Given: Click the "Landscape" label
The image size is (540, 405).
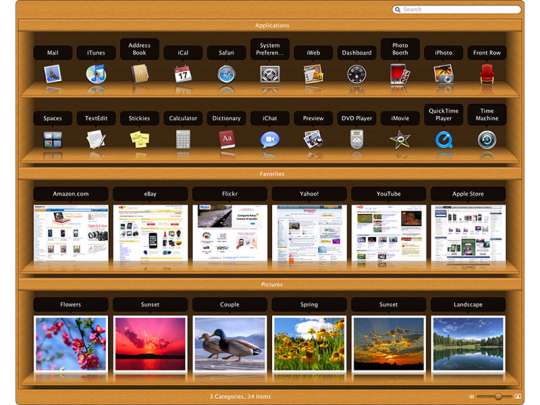Looking at the screenshot, I should point(468,304).
